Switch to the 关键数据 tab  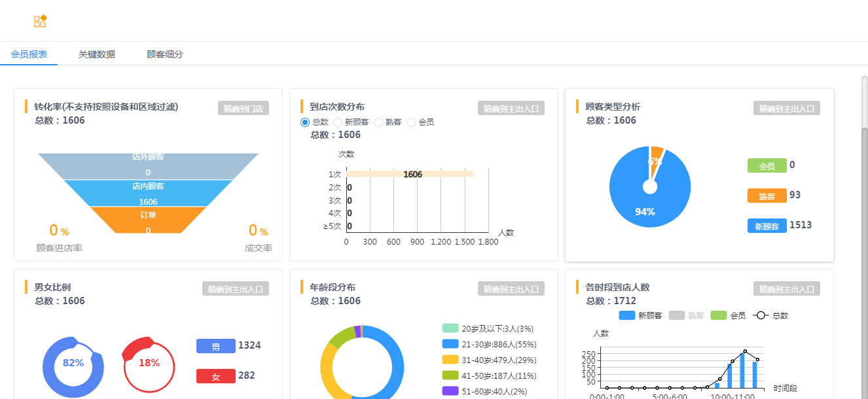point(96,54)
